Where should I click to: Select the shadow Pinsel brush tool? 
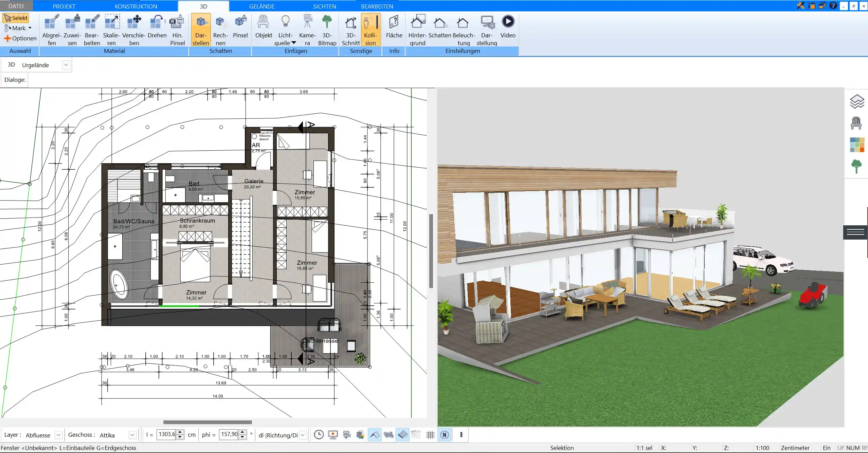pyautogui.click(x=240, y=26)
